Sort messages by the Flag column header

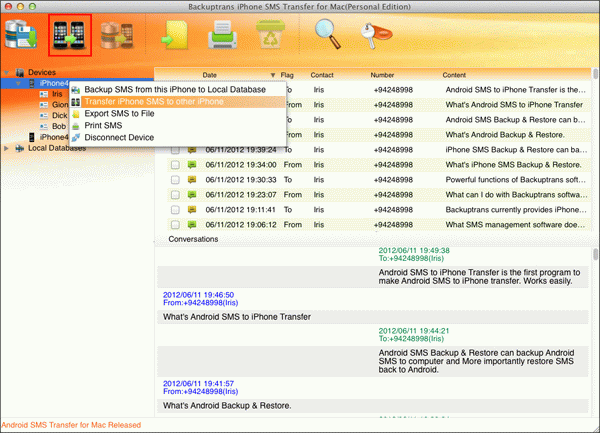[x=287, y=75]
